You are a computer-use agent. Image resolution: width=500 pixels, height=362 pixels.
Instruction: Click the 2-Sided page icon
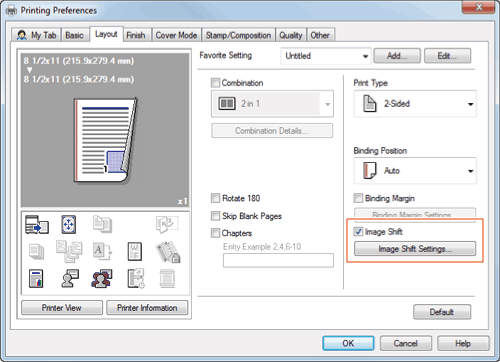click(370, 103)
